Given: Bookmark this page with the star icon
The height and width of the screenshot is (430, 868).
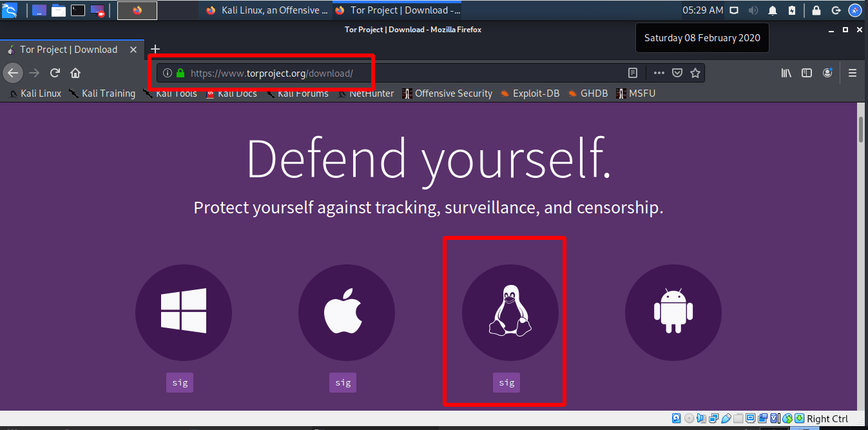Looking at the screenshot, I should pyautogui.click(x=695, y=73).
